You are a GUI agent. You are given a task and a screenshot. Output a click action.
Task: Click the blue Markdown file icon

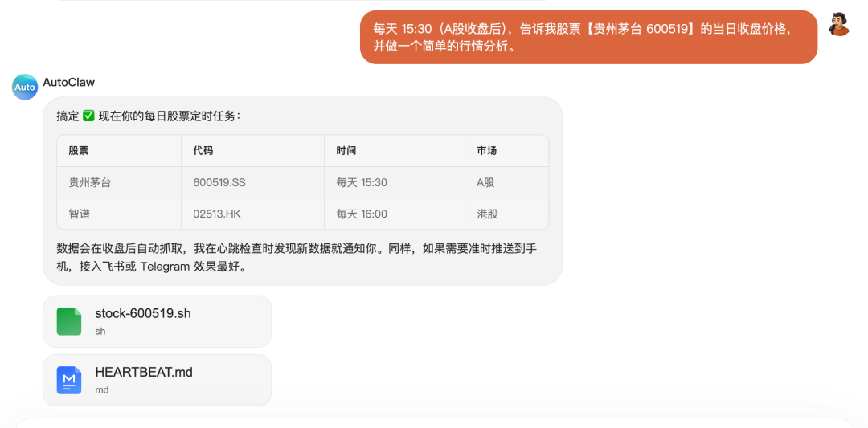pos(69,380)
